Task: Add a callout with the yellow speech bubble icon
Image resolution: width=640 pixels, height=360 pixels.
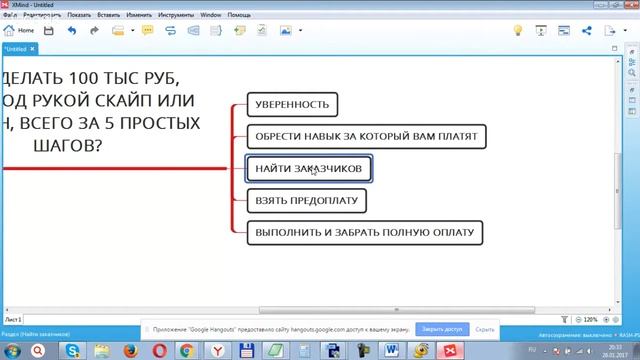Action: pyautogui.click(x=148, y=31)
